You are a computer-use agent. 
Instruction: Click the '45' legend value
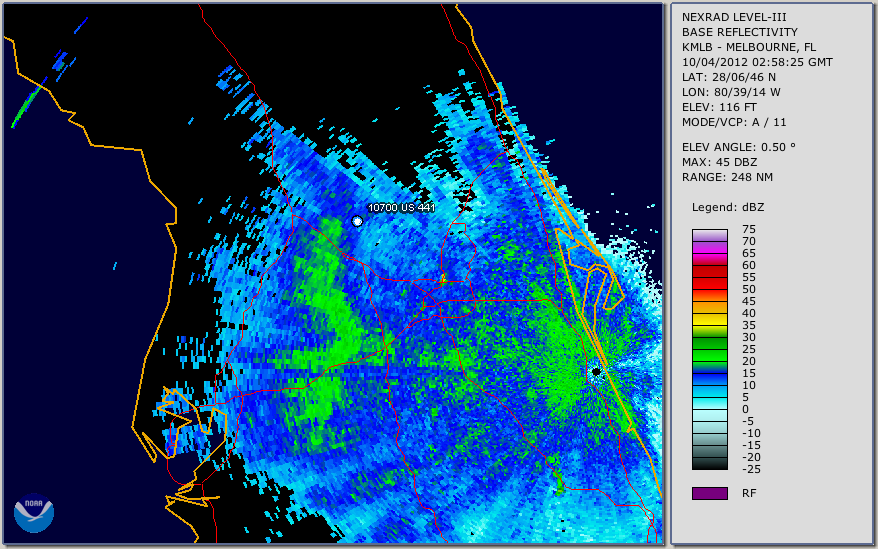(x=749, y=301)
